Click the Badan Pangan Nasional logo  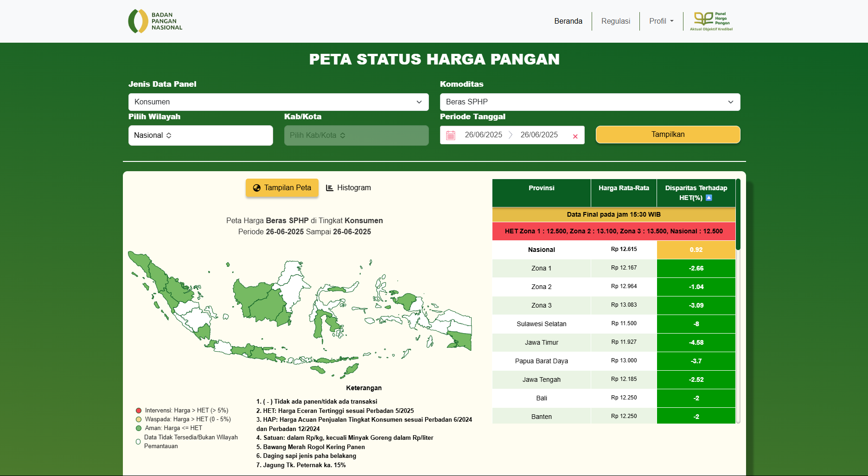tap(155, 21)
